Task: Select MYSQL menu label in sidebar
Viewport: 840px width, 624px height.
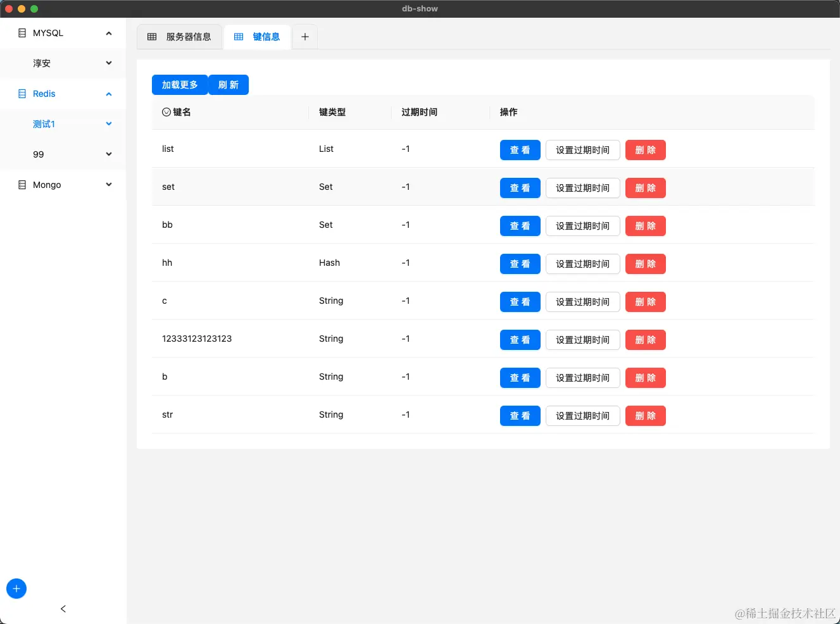Action: (x=48, y=33)
